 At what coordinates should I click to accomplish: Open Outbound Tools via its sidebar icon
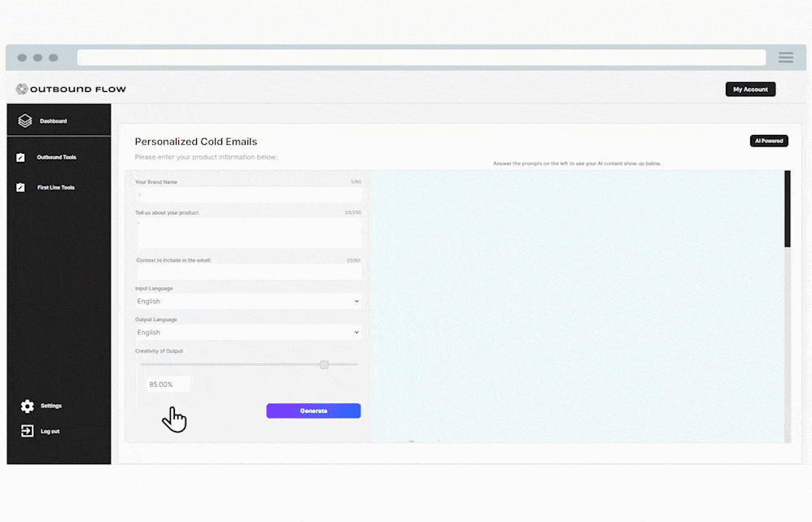point(21,158)
